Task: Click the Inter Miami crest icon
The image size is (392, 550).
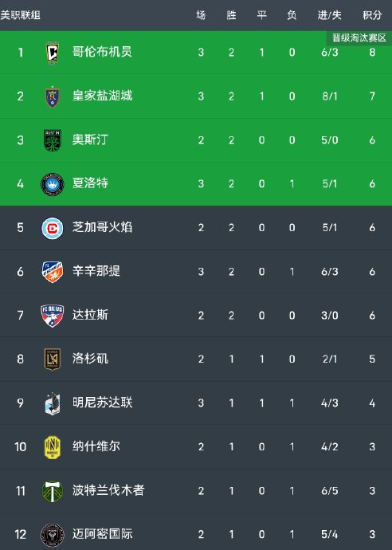Action: click(x=53, y=535)
